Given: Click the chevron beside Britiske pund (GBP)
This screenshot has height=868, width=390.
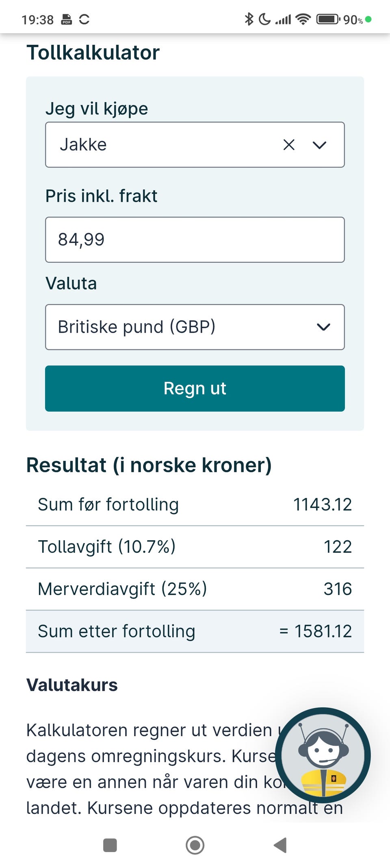Looking at the screenshot, I should point(323,327).
